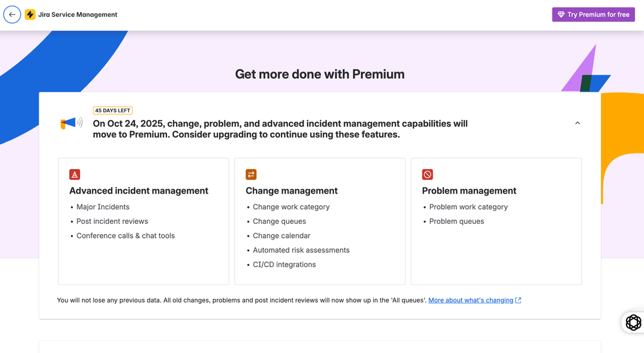Select the Advanced incident management card heading

139,190
